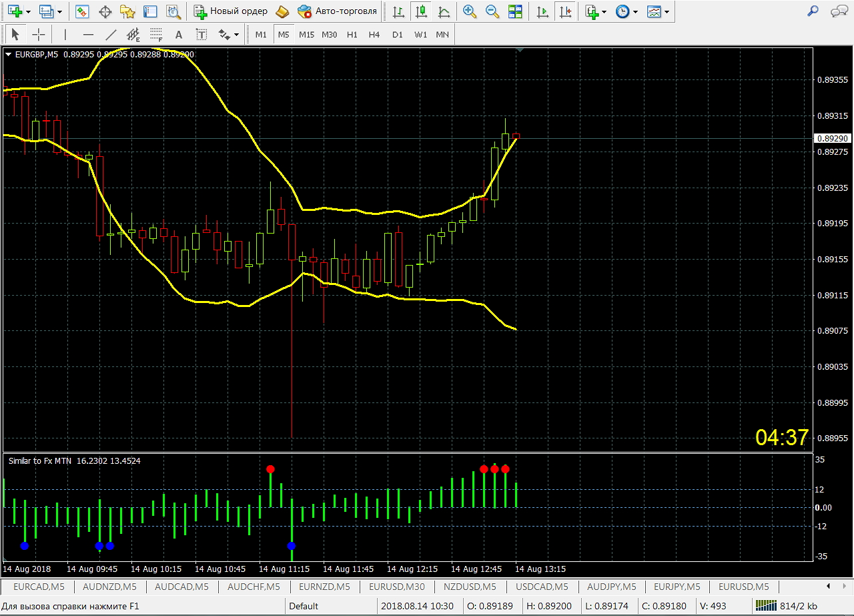
Task: Select the H4 timeframe button
Action: [374, 34]
